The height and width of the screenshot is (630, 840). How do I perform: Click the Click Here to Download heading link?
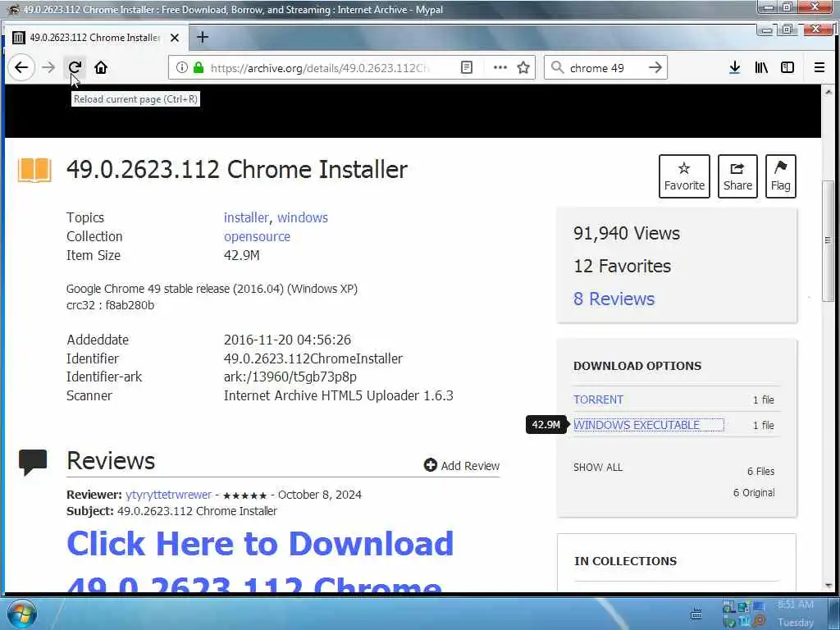click(x=260, y=543)
